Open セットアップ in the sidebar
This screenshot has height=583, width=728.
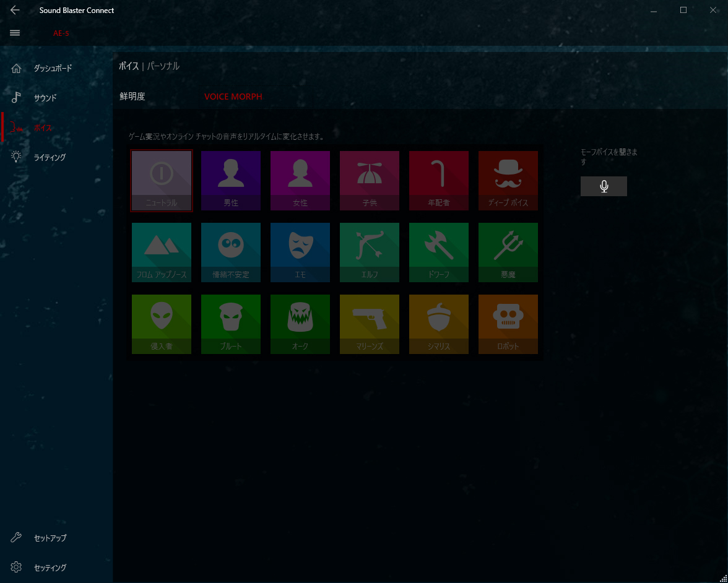56,538
